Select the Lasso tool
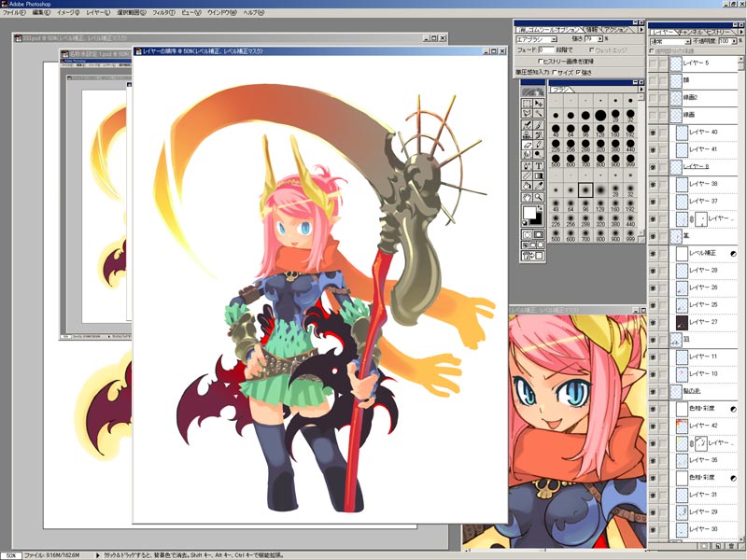The width and height of the screenshot is (747, 560). click(527, 113)
